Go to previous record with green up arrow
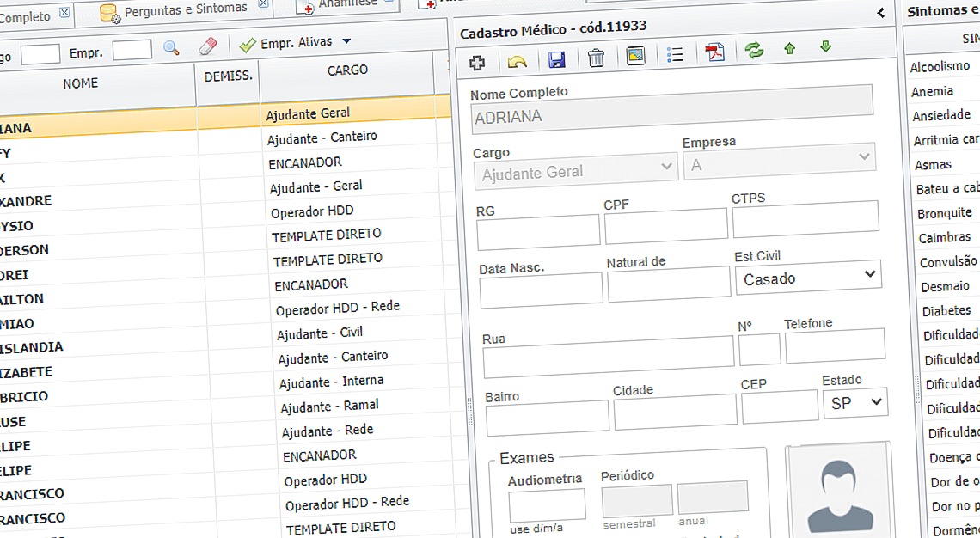This screenshot has width=980, height=538. 790,48
